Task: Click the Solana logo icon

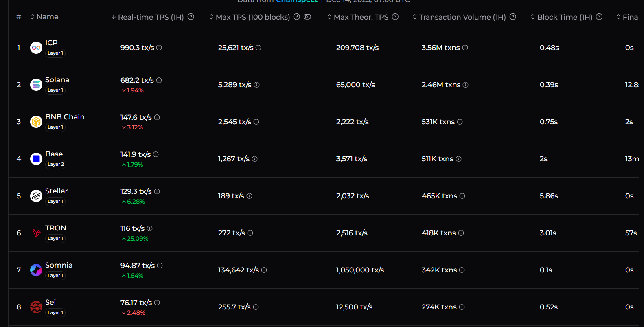Action: coord(36,85)
